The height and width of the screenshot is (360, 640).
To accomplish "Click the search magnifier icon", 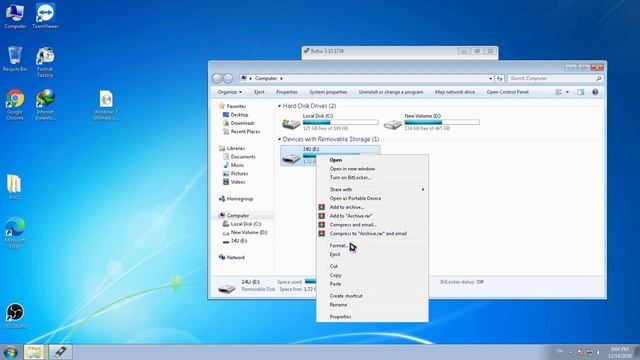I will pos(599,78).
